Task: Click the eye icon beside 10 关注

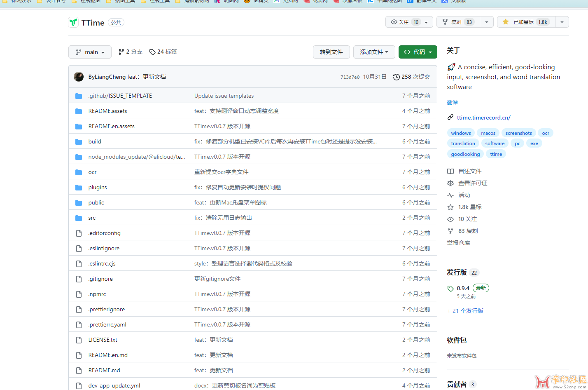Action: tap(450, 219)
